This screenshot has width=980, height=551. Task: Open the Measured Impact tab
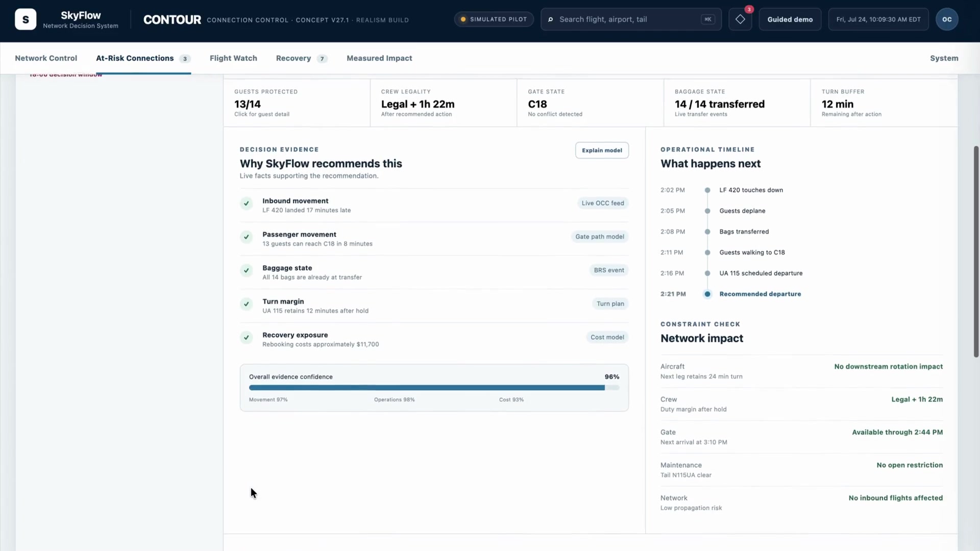click(379, 58)
